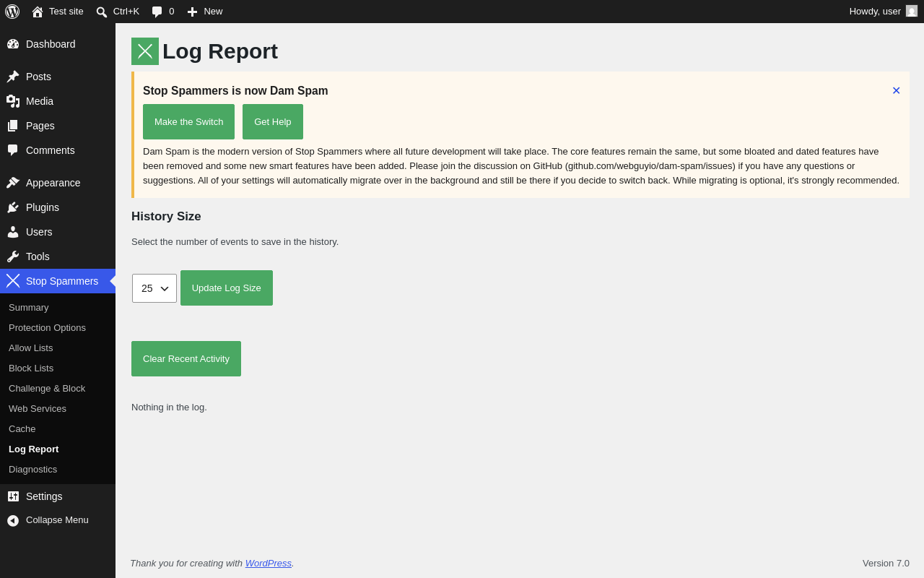Open the Test site home icon
The height and width of the screenshot is (578, 924).
(x=38, y=12)
